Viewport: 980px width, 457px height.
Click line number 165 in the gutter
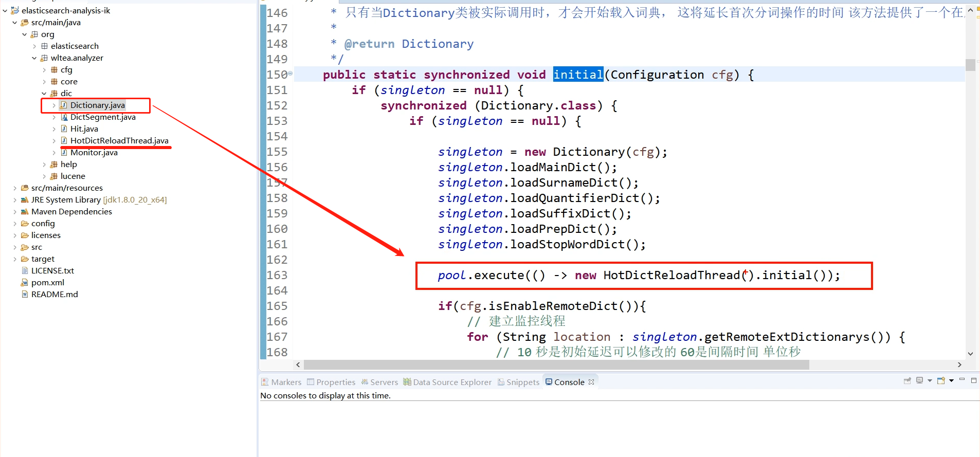[277, 306]
